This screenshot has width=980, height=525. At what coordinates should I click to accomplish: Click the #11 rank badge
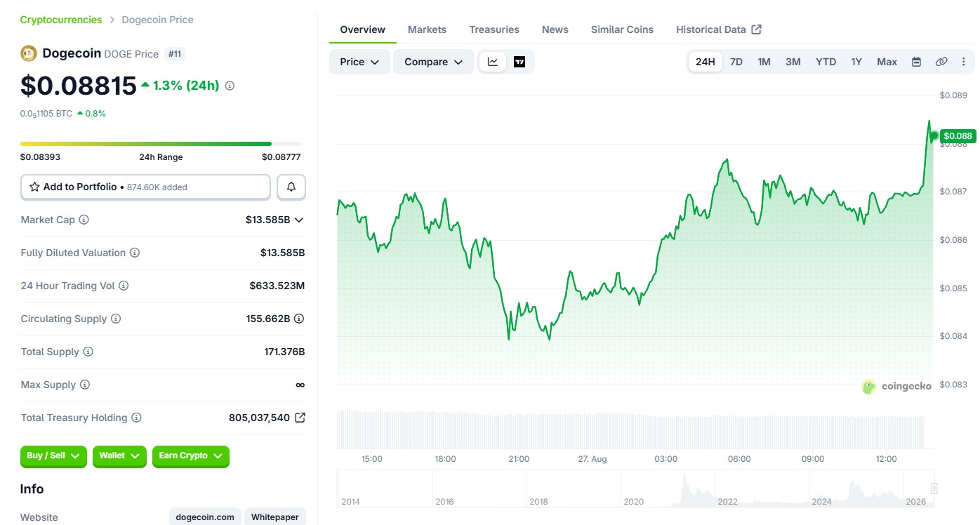coord(175,53)
